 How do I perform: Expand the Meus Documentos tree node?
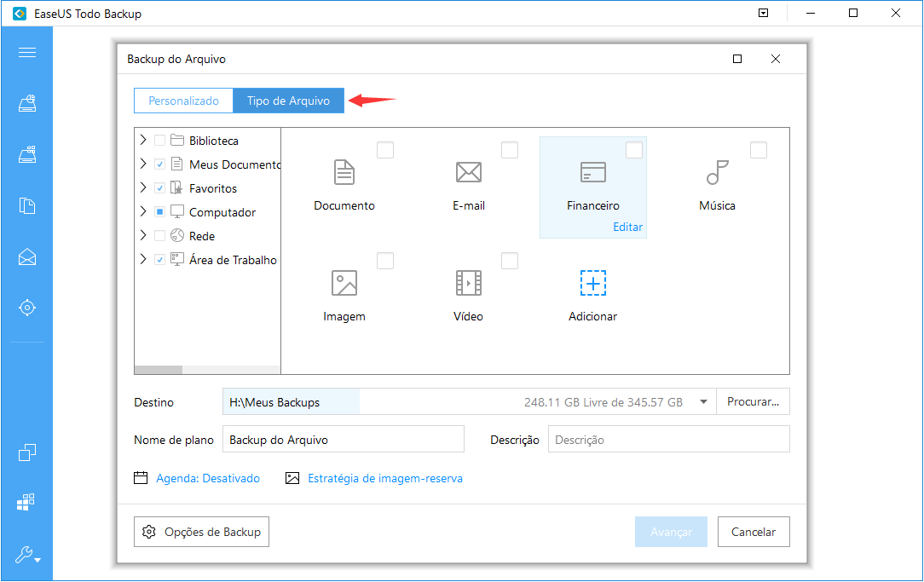(x=143, y=163)
